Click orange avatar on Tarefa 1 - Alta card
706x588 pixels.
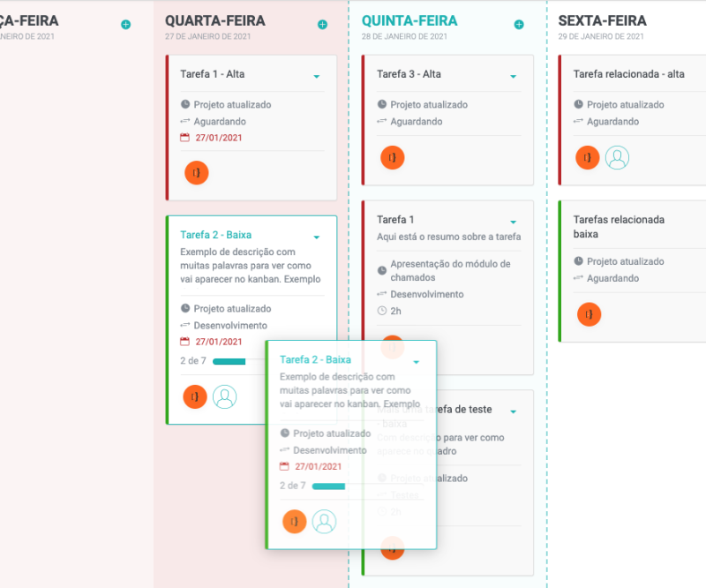point(196,172)
